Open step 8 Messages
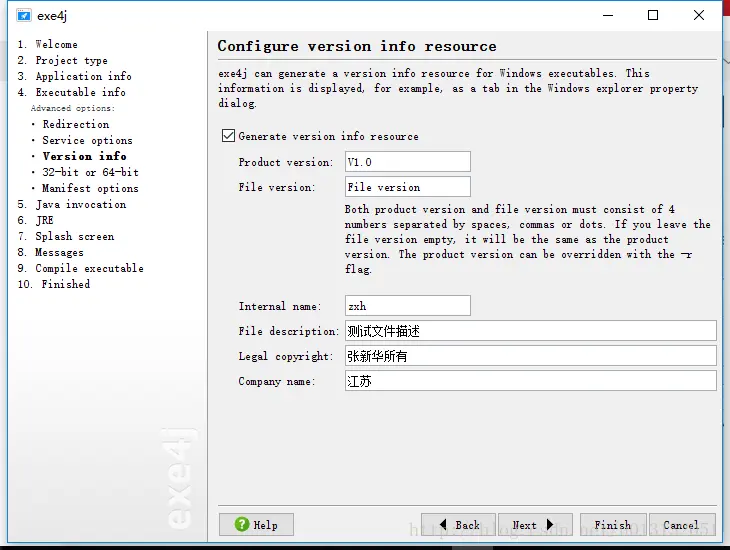The image size is (730, 550). click(50, 252)
